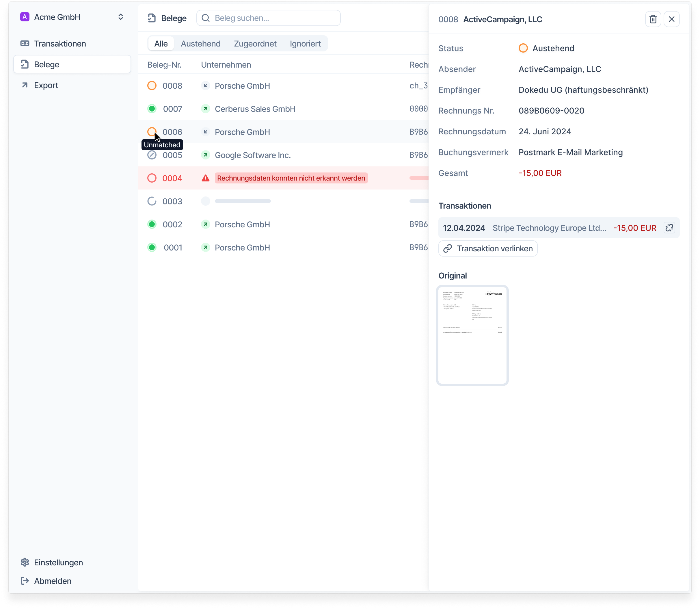
Task: Click the search magnifier icon
Action: pyautogui.click(x=206, y=18)
